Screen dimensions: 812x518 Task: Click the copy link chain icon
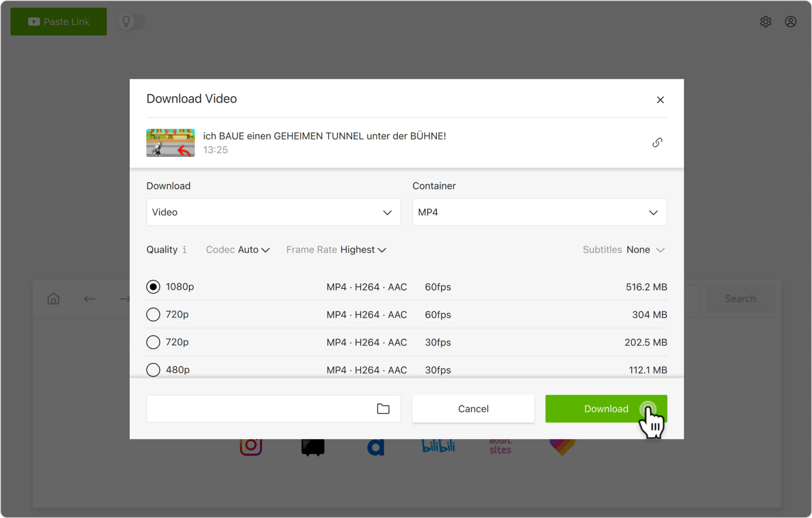click(x=657, y=143)
